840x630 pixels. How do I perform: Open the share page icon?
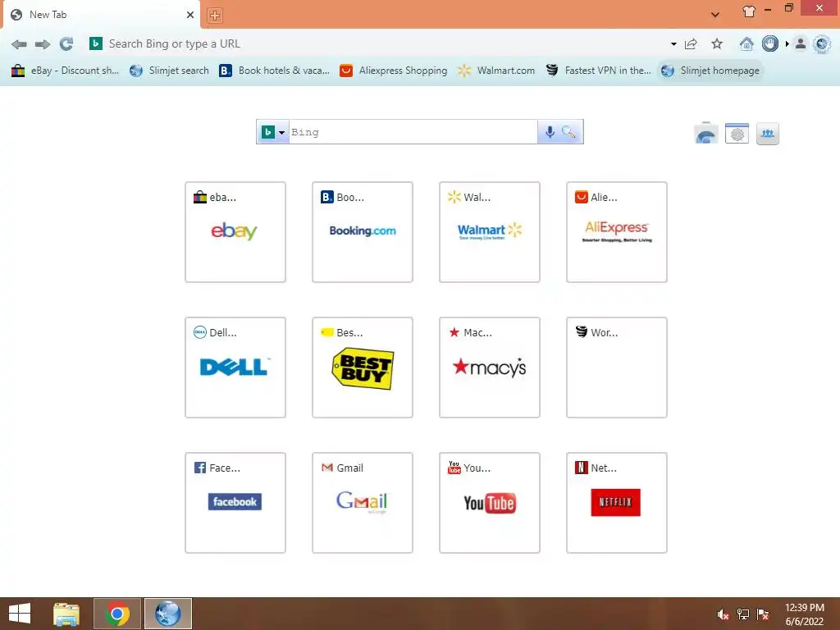tap(691, 44)
